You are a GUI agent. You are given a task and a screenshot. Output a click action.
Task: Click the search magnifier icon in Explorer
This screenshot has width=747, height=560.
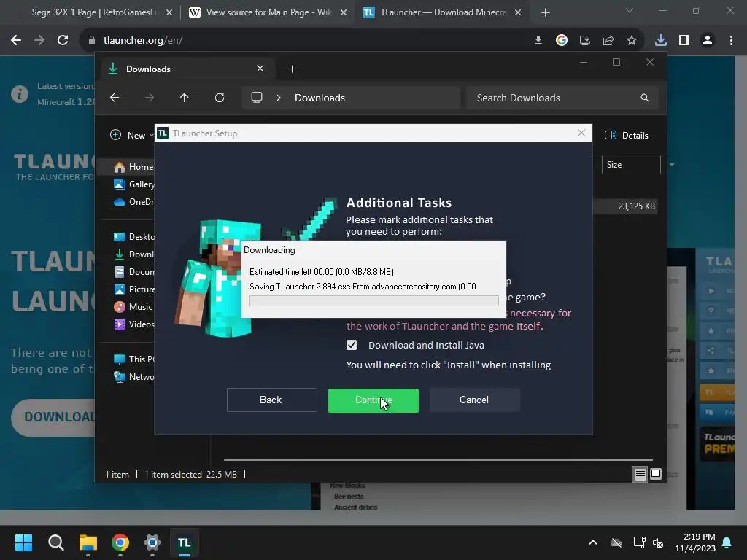pos(645,98)
